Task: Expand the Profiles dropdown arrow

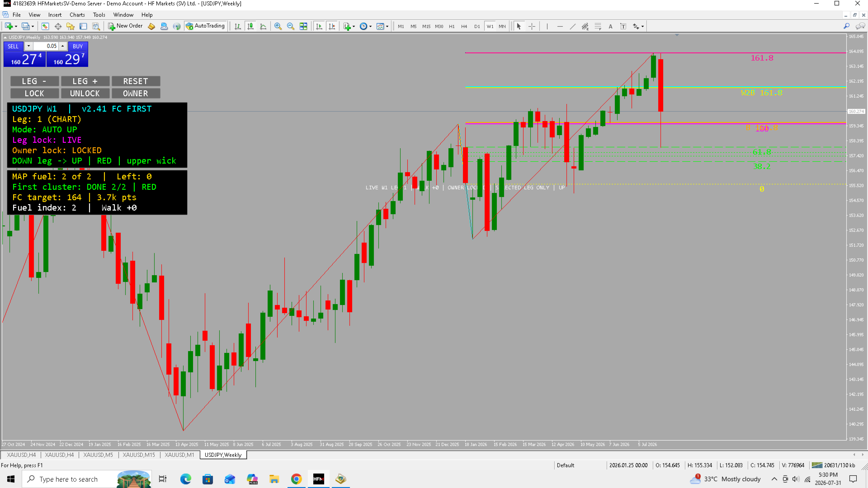Action: [x=33, y=26]
